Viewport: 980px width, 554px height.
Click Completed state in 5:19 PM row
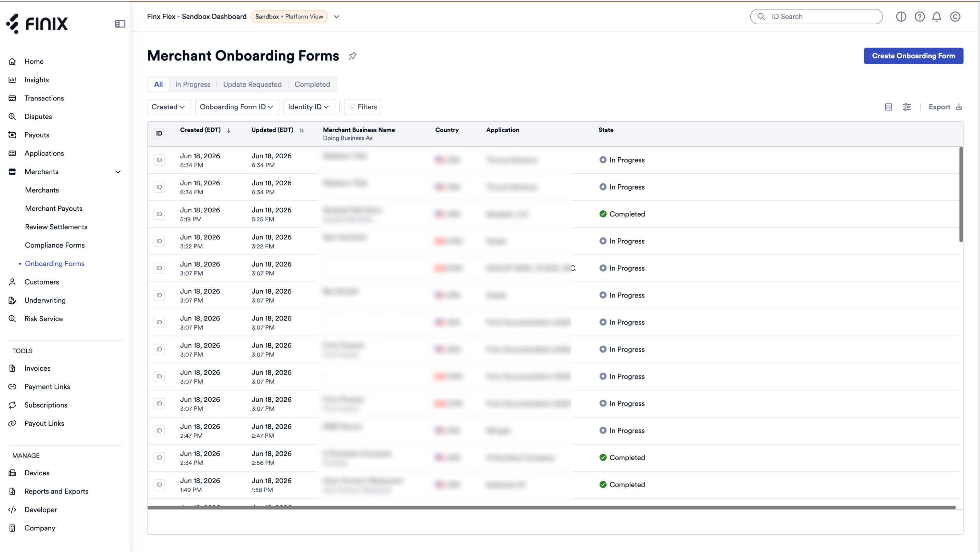coord(622,214)
